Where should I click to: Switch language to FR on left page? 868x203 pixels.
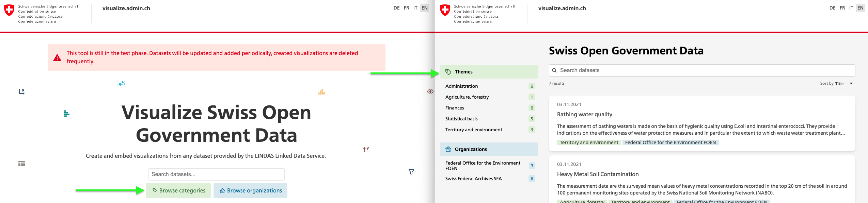[406, 8]
